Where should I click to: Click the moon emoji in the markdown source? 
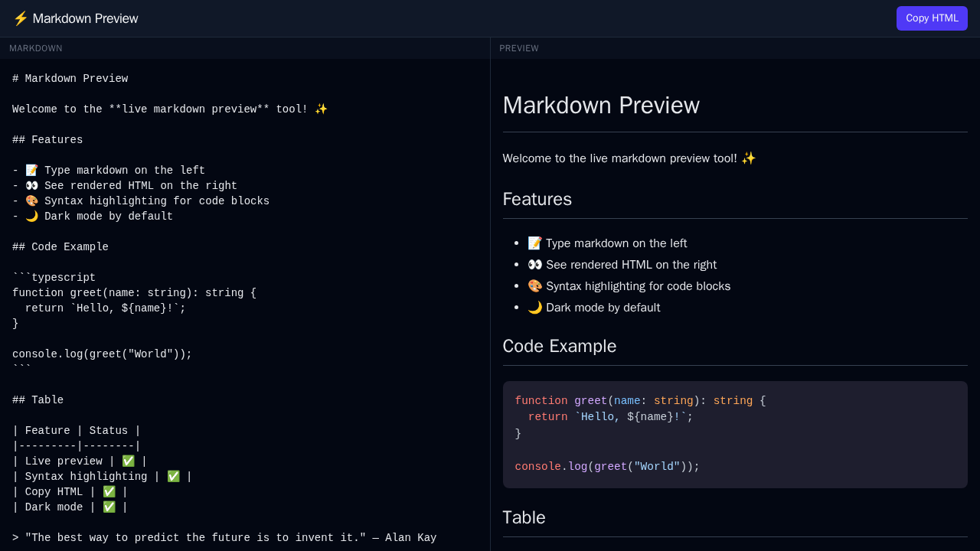pyautogui.click(x=31, y=216)
